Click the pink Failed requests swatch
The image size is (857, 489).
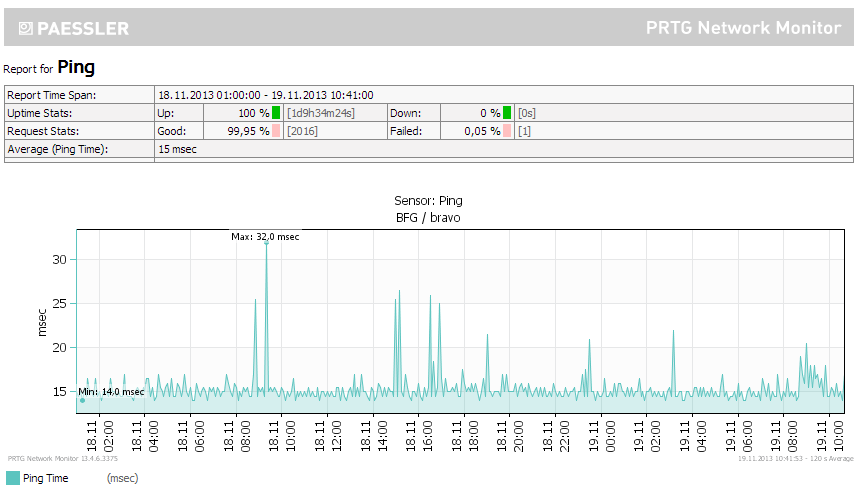(507, 131)
